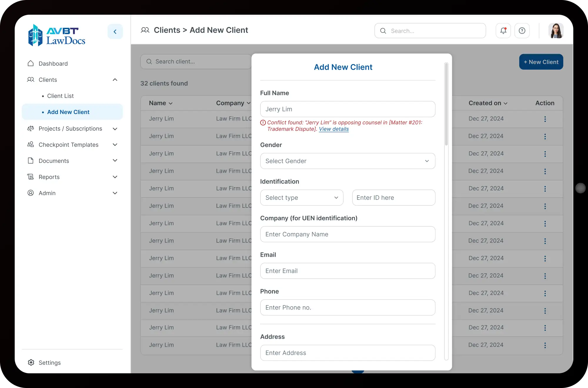Collapse the sidebar with the back chevron
588x388 pixels.
pos(115,31)
